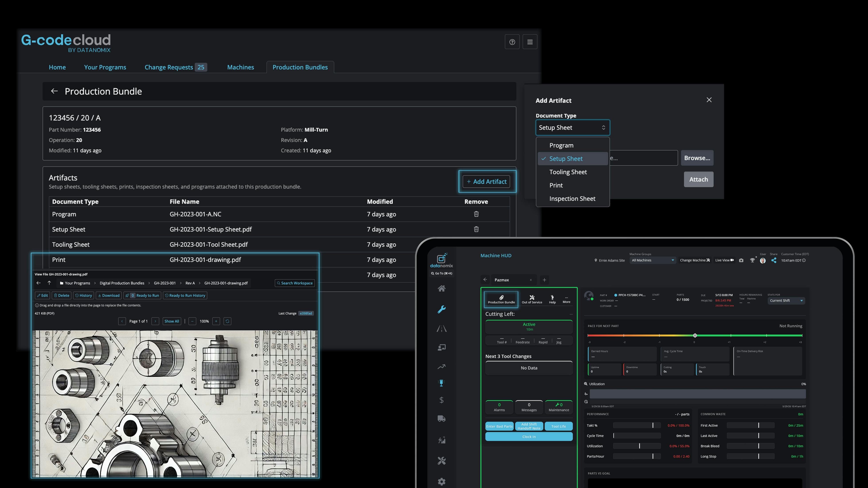
Task: Switch to the Home tab
Action: 57,67
